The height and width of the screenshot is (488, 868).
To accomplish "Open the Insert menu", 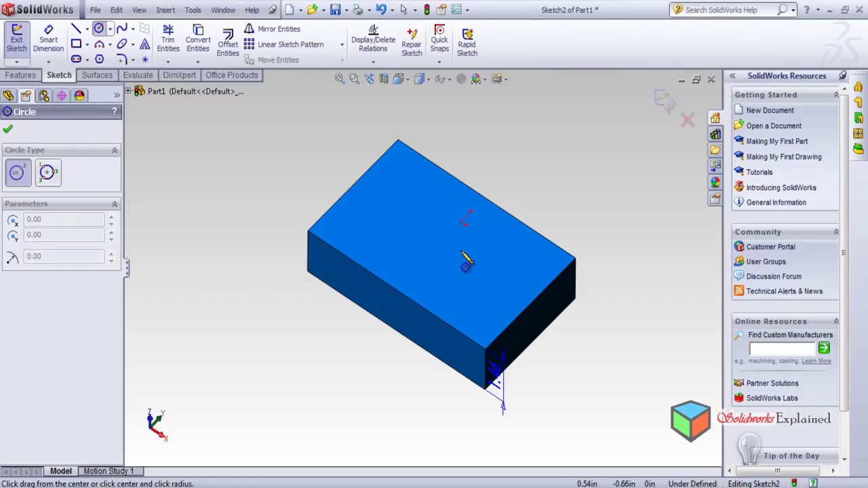I will (x=165, y=10).
